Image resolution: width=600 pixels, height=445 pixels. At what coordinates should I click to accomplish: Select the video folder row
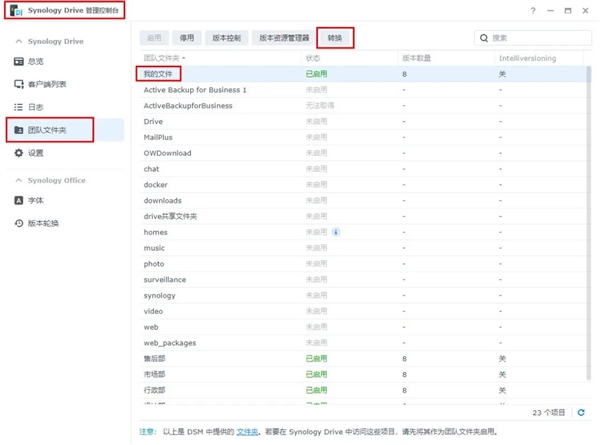tap(363, 311)
